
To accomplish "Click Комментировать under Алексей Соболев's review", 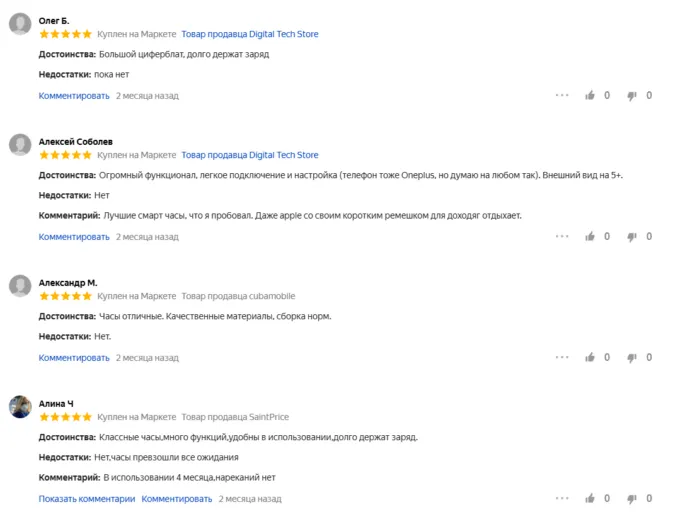I will click(74, 237).
